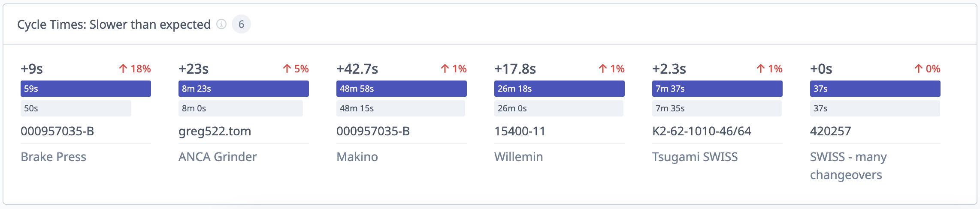Open part 420257
The height and width of the screenshot is (209, 980).
pyautogui.click(x=830, y=131)
